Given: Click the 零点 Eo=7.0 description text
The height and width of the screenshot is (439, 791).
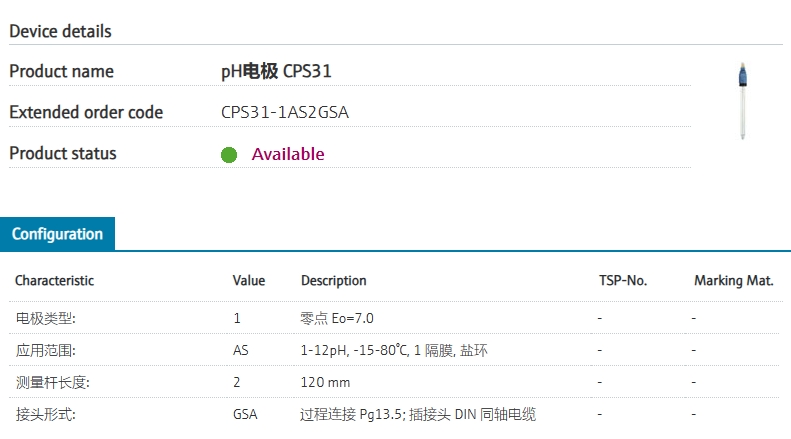Looking at the screenshot, I should (337, 318).
